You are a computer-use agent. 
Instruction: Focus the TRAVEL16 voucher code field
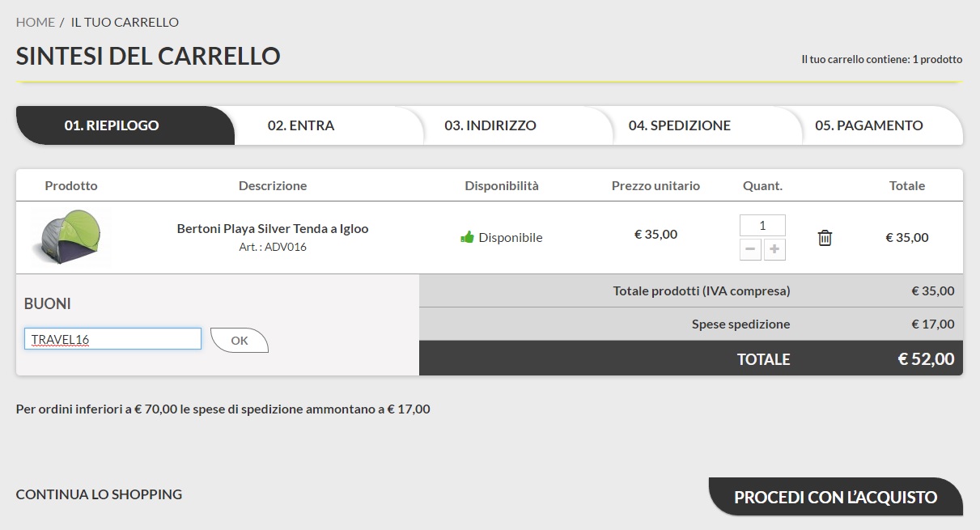112,339
